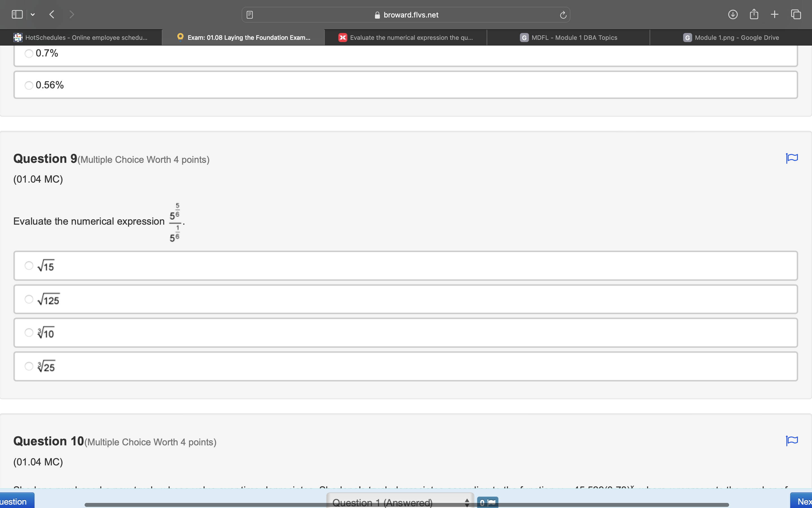Click the horizontal scrollbar at bottom

(x=407, y=505)
